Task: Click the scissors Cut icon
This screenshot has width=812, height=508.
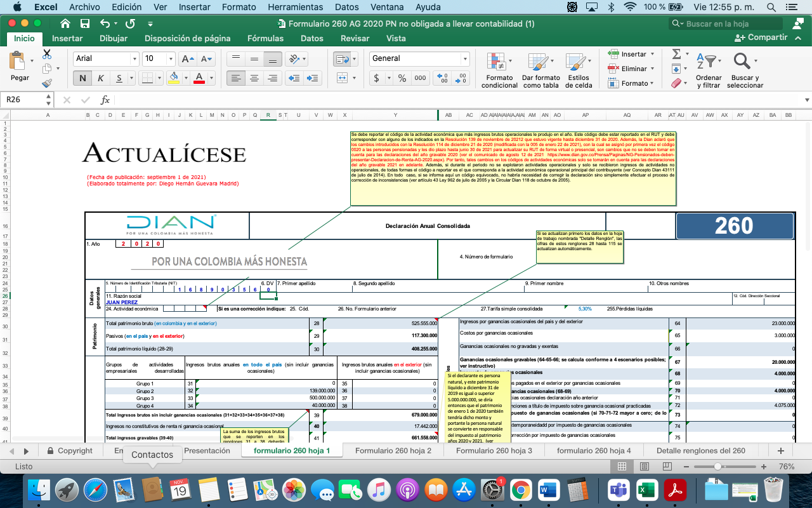Action: (x=47, y=55)
